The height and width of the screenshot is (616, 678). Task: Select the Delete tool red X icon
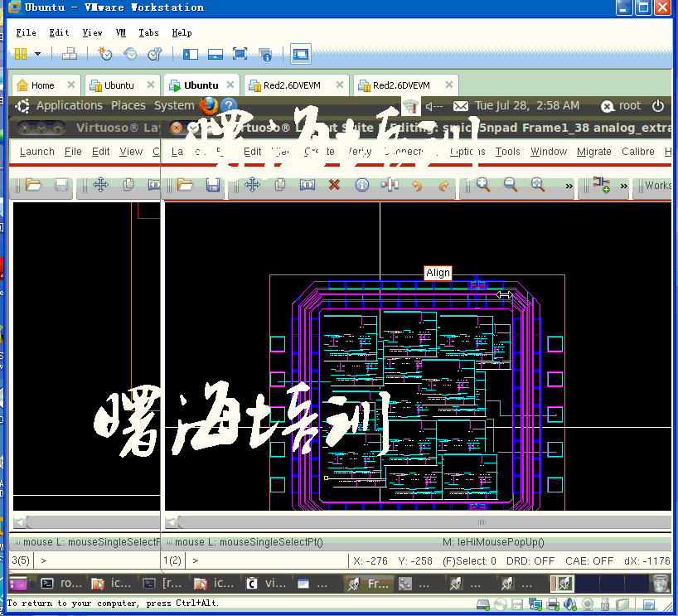click(x=333, y=185)
